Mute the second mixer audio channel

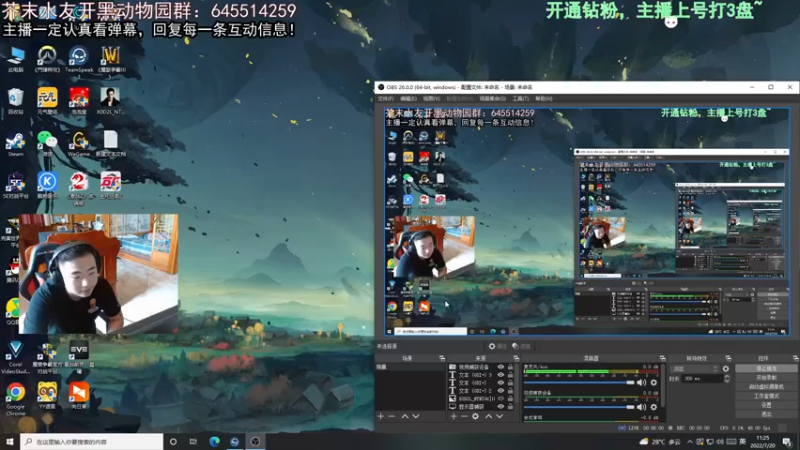(x=642, y=407)
